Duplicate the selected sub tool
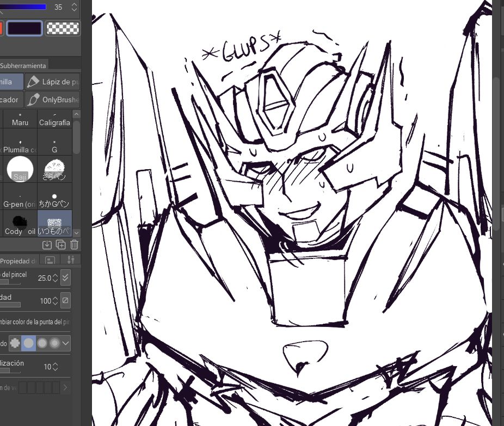The height and width of the screenshot is (426, 504). point(61,245)
